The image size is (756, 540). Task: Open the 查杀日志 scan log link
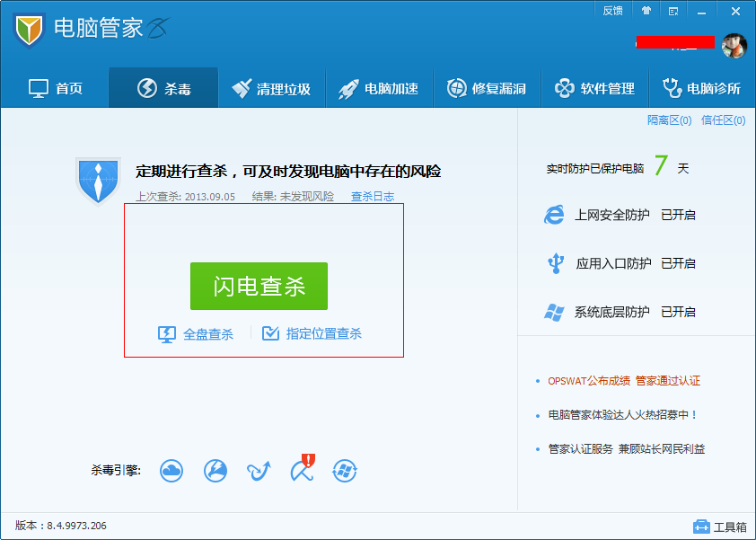click(372, 197)
